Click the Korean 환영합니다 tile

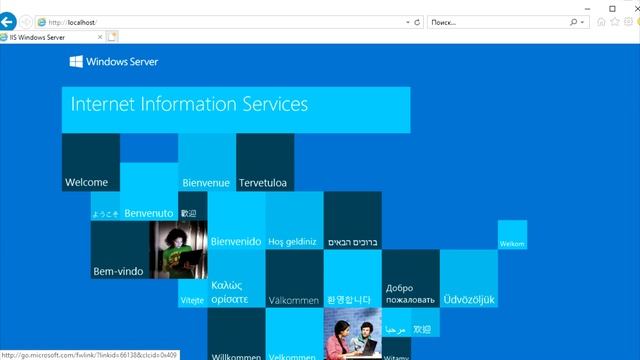coord(353,279)
